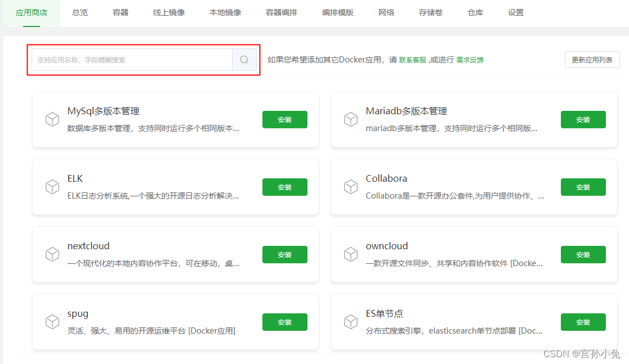Click the owncloud title text

click(x=387, y=246)
